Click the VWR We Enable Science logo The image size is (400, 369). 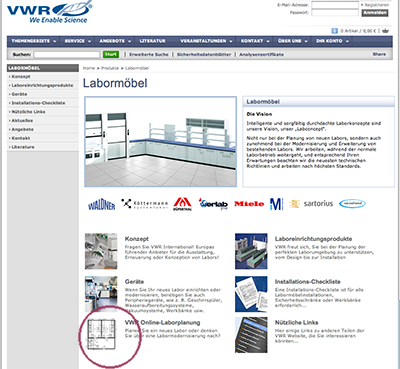(x=49, y=12)
